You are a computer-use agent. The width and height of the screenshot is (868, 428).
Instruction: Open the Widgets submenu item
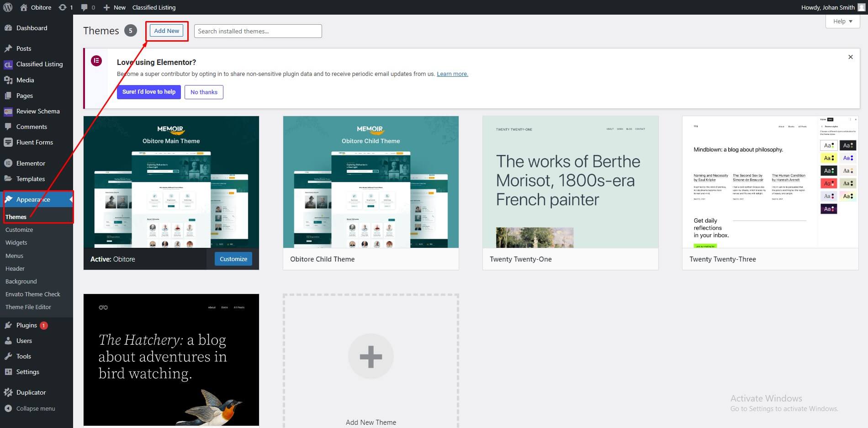(x=16, y=242)
